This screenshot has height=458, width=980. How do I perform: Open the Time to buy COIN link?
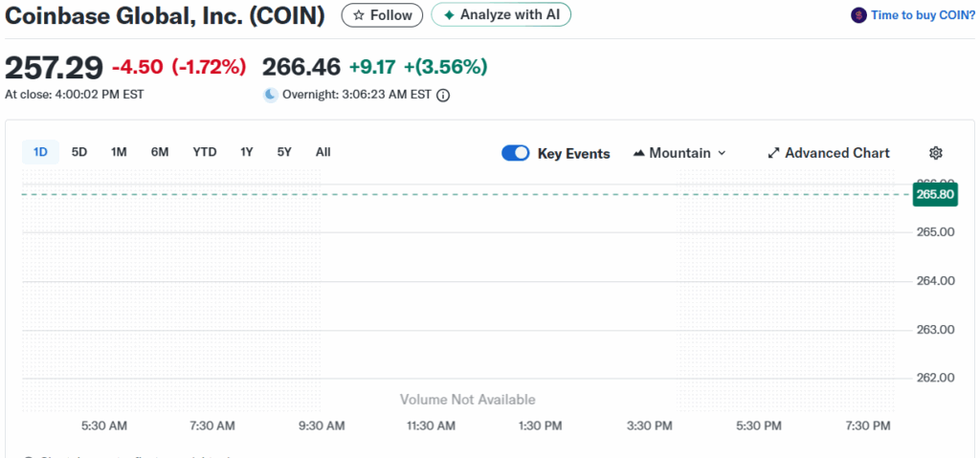[x=921, y=15]
